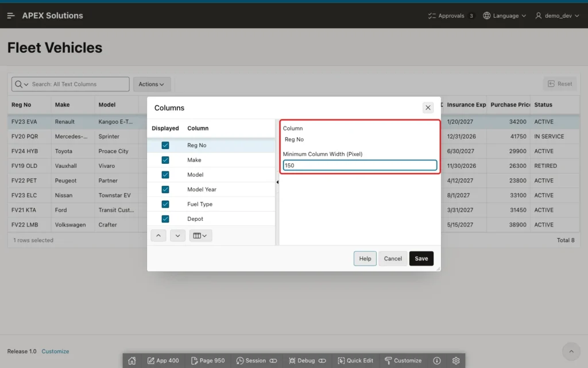Click the Model grid column header
This screenshot has width=588, height=368.
coord(116,105)
